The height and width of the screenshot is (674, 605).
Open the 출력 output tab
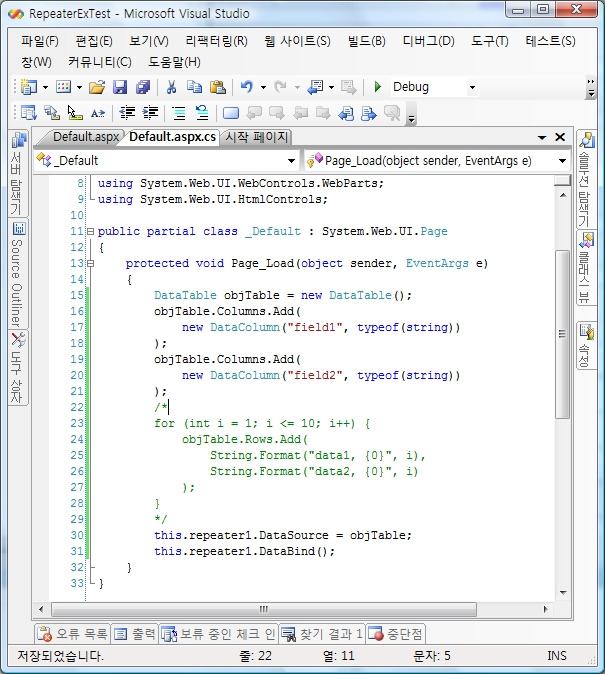point(135,634)
